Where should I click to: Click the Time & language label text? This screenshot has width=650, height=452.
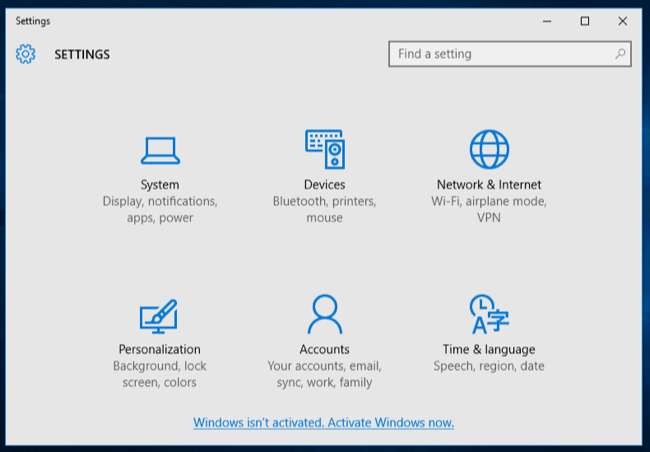point(489,350)
